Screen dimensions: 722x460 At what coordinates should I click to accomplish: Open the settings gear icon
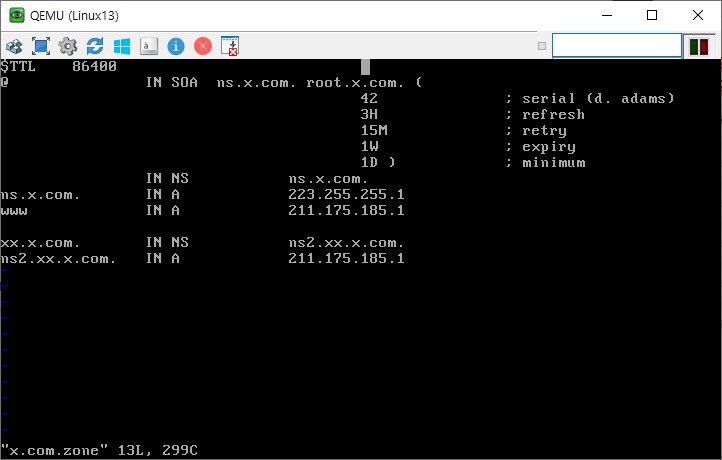point(68,46)
